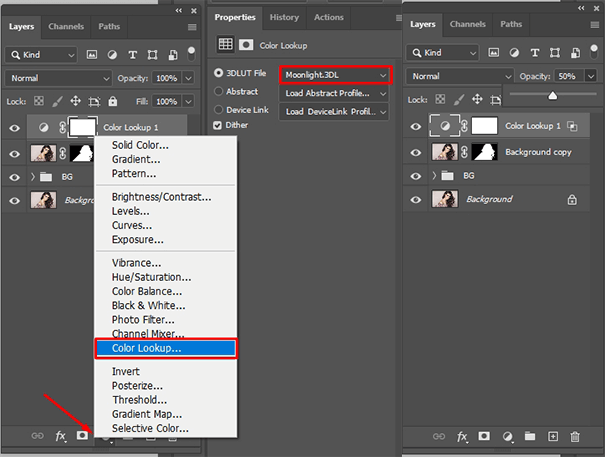This screenshot has height=457, width=605.
Task: Hide masked portrait layer in left panel
Action: click(x=15, y=154)
